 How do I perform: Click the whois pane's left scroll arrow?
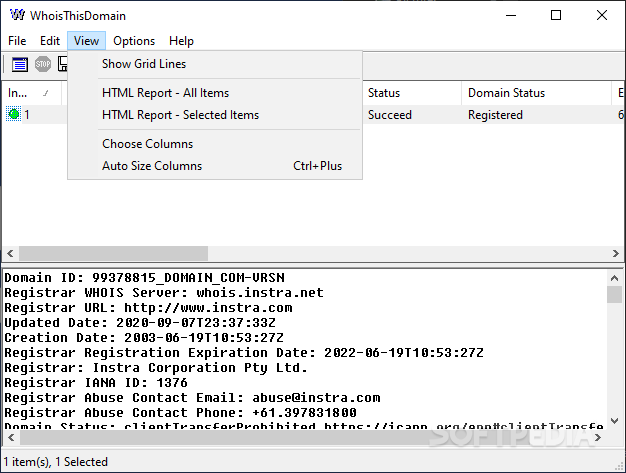(11, 437)
